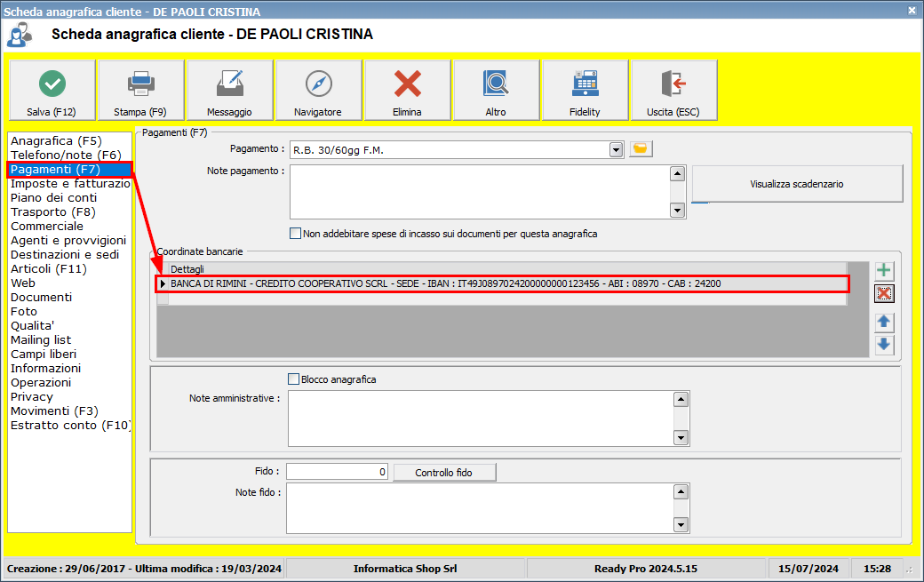Open Qualita' section in sidebar
The image size is (924, 582).
tap(32, 326)
